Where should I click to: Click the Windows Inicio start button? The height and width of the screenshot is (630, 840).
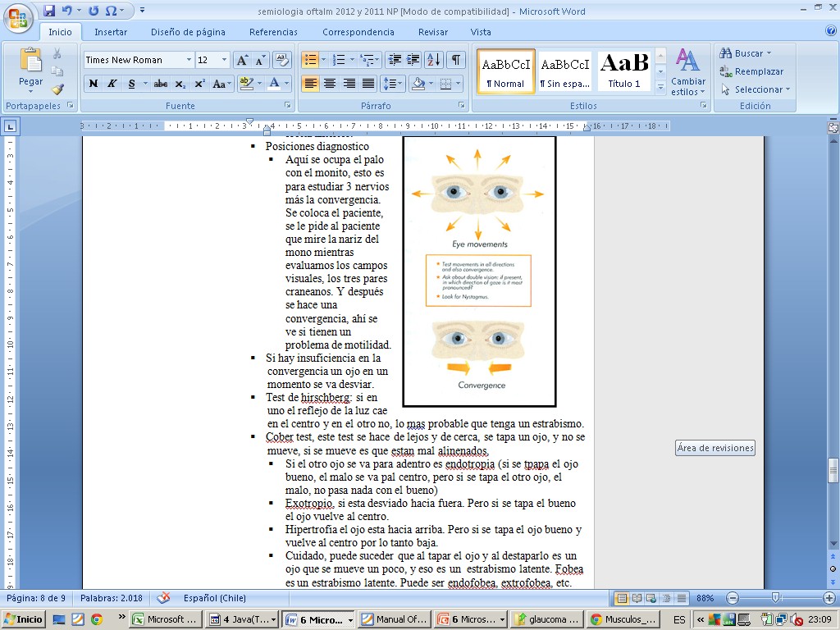(24, 619)
